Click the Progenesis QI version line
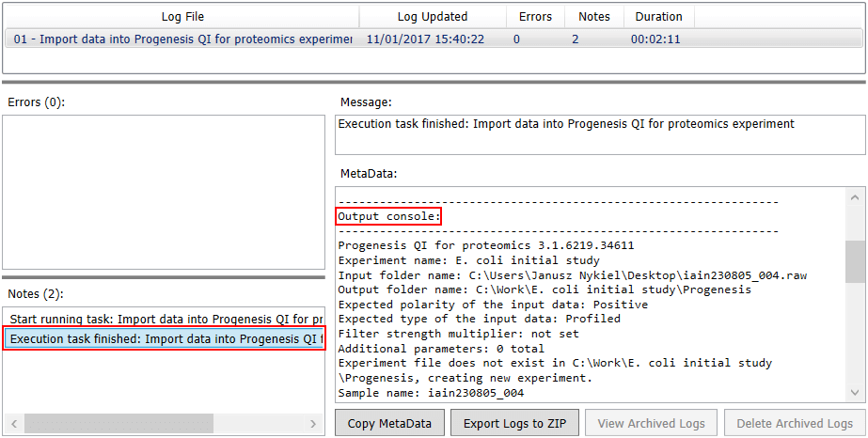This screenshot has height=438, width=868. (486, 245)
